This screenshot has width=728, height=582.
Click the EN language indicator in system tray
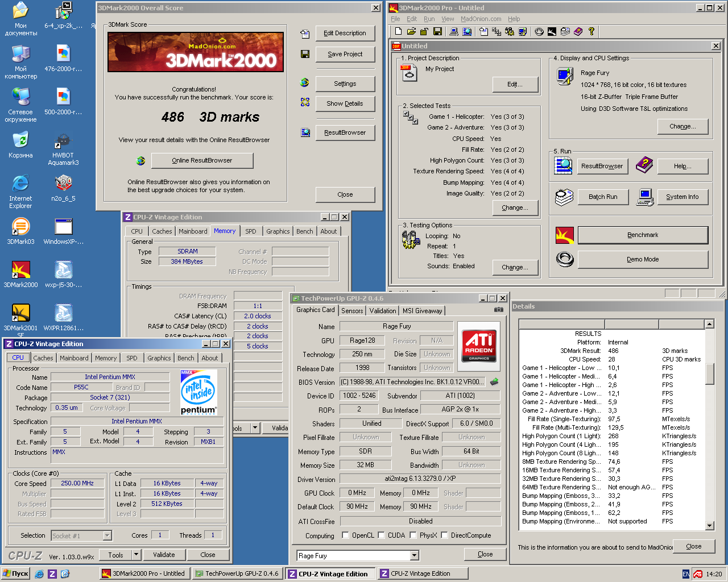point(686,574)
